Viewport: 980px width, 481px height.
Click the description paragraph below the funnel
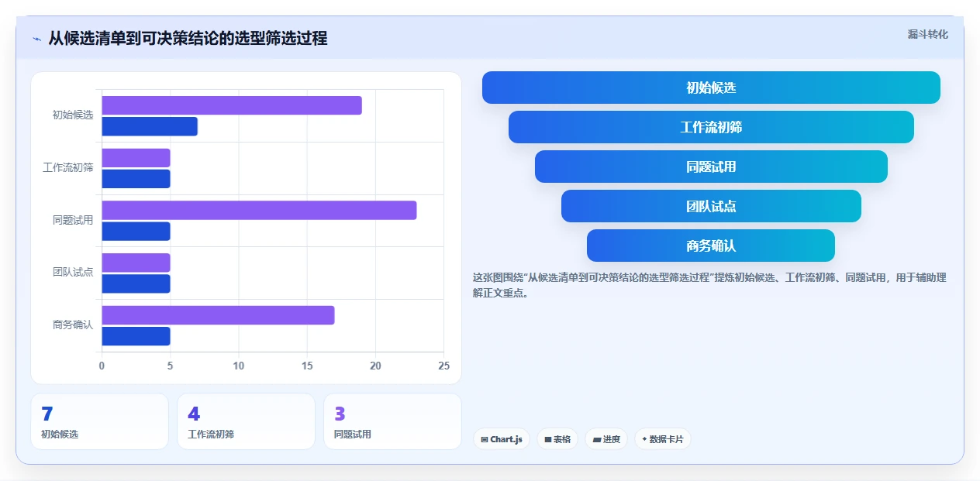click(x=709, y=285)
